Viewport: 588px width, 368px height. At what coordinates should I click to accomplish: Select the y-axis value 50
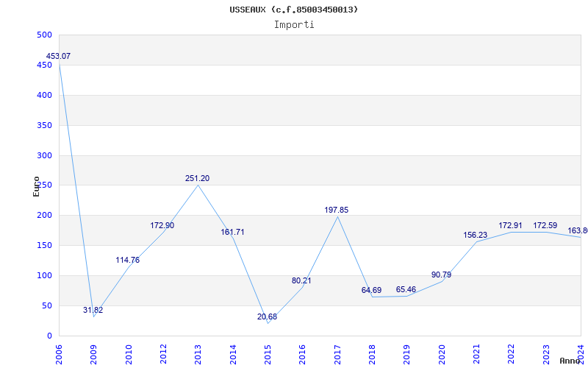[46, 305]
